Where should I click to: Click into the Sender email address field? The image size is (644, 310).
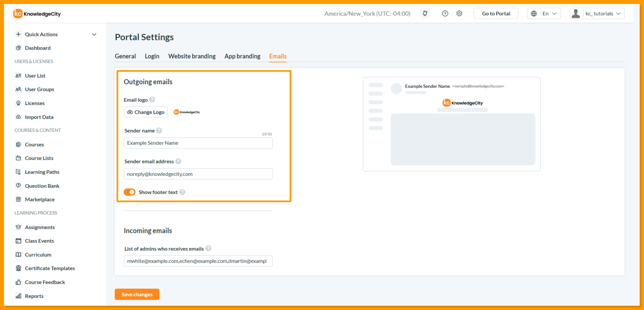pos(198,174)
